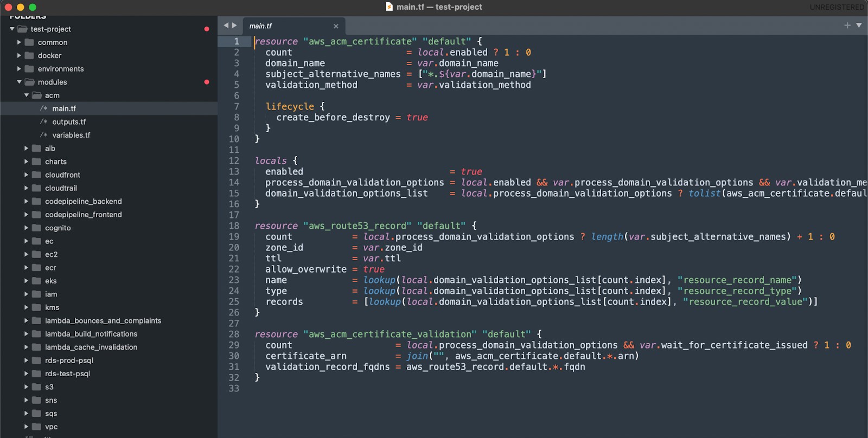Image resolution: width=868 pixels, height=438 pixels.
Task: Select the ec folder icon
Action: pyautogui.click(x=36, y=241)
